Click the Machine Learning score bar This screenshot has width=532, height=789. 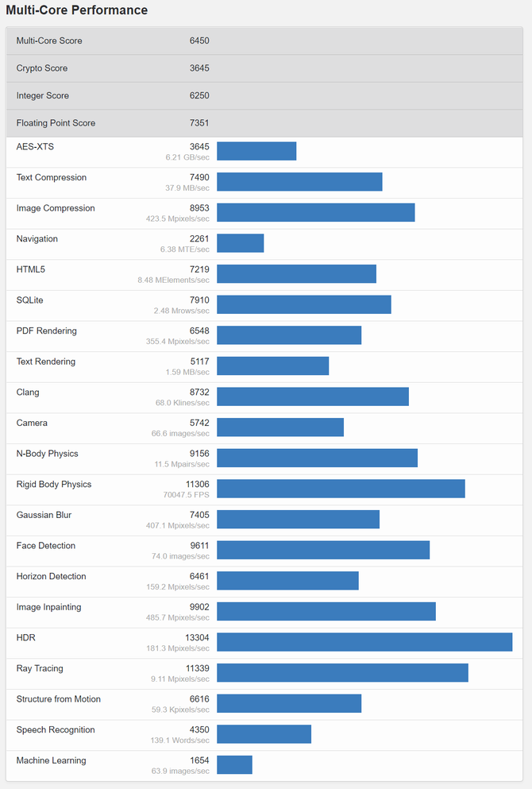[235, 765]
